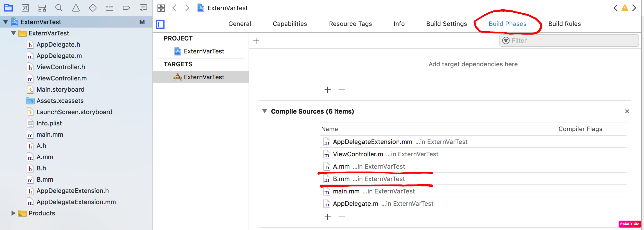Show the Issue navigator warning icon
The height and width of the screenshot is (230, 644).
(76, 8)
